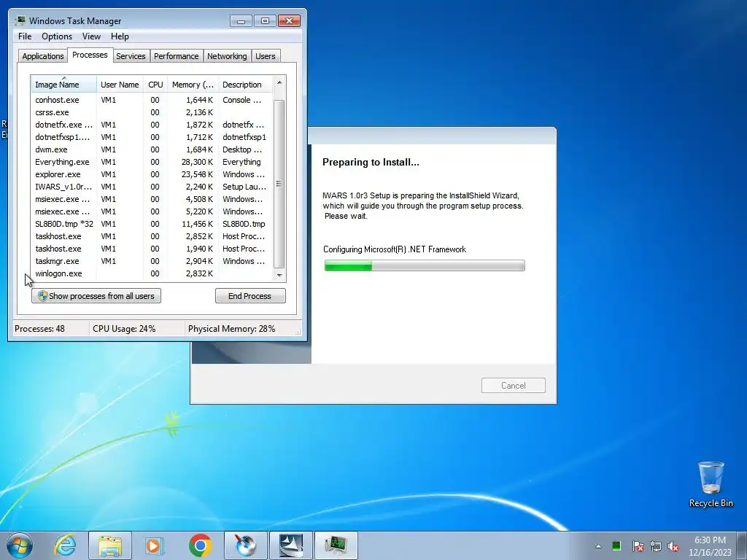The width and height of the screenshot is (747, 560).
Task: Select the Processes tab
Action: point(90,55)
